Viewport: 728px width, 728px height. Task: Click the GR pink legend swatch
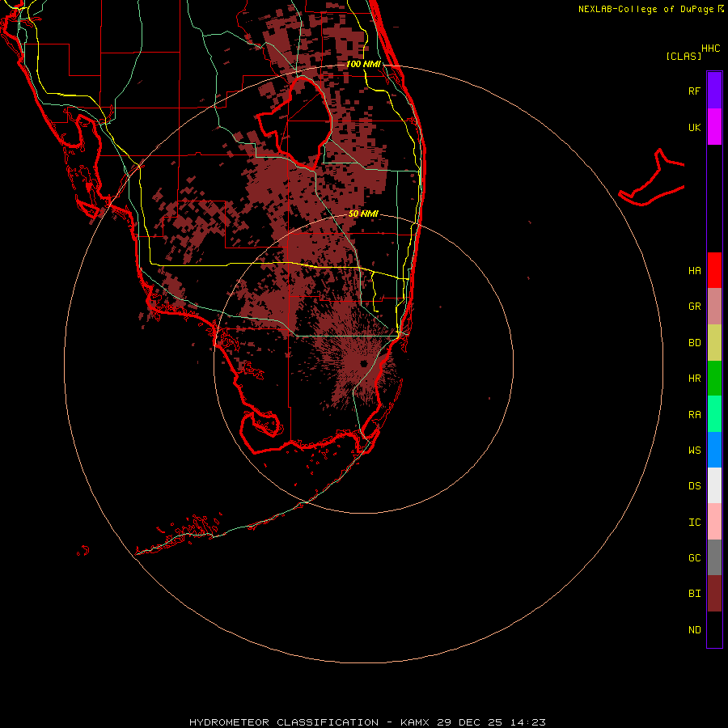point(714,307)
